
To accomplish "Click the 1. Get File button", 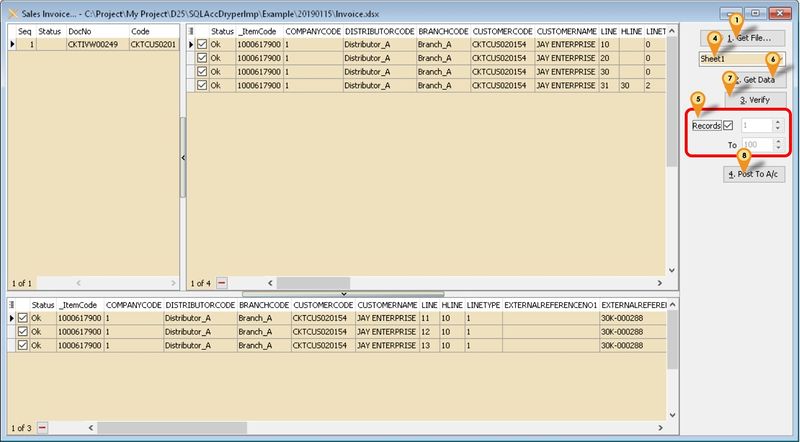I will pos(742,37).
